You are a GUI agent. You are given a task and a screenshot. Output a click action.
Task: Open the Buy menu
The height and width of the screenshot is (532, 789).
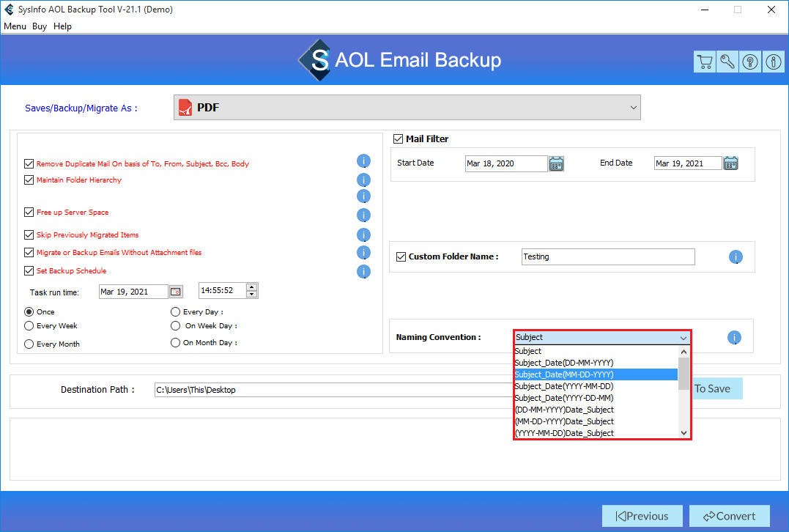point(40,26)
